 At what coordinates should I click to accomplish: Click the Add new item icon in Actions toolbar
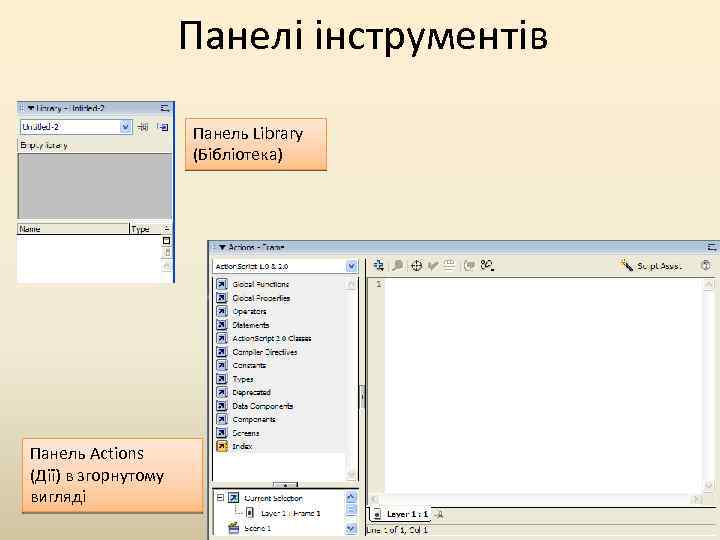pos(379,265)
